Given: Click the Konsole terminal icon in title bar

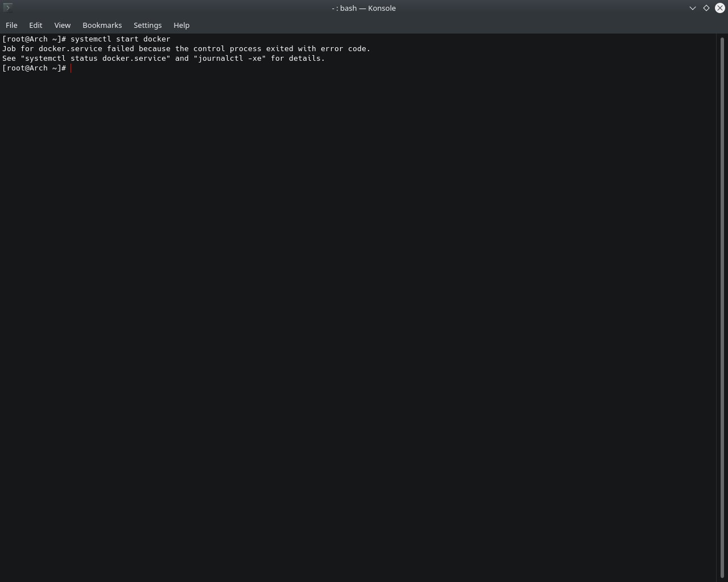Looking at the screenshot, I should click(7, 7).
